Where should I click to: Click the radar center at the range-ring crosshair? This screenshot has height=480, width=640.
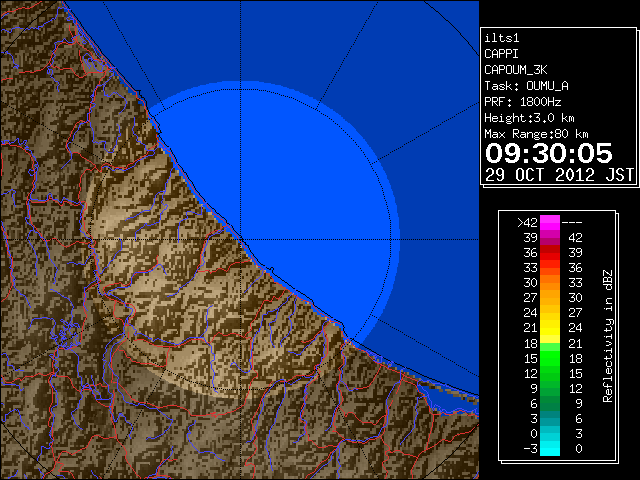pyautogui.click(x=241, y=240)
